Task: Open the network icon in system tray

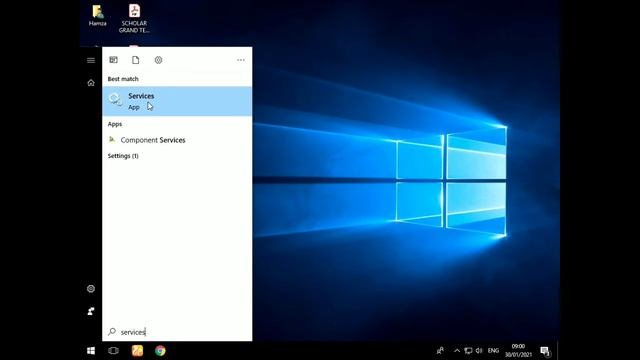Action: 468,351
